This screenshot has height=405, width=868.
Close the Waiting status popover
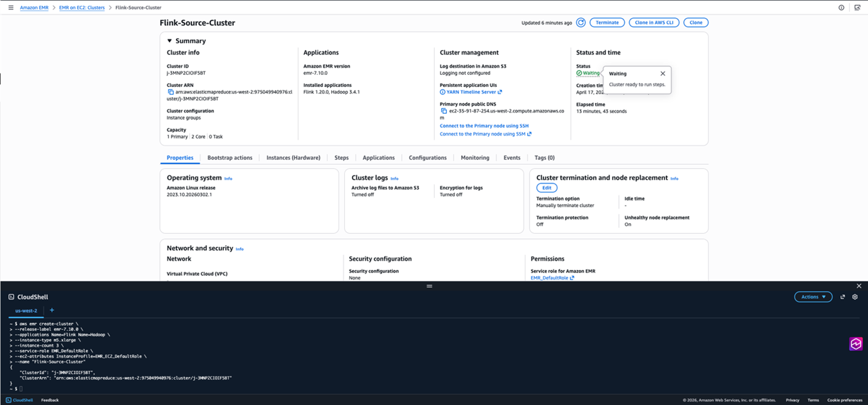pyautogui.click(x=663, y=73)
